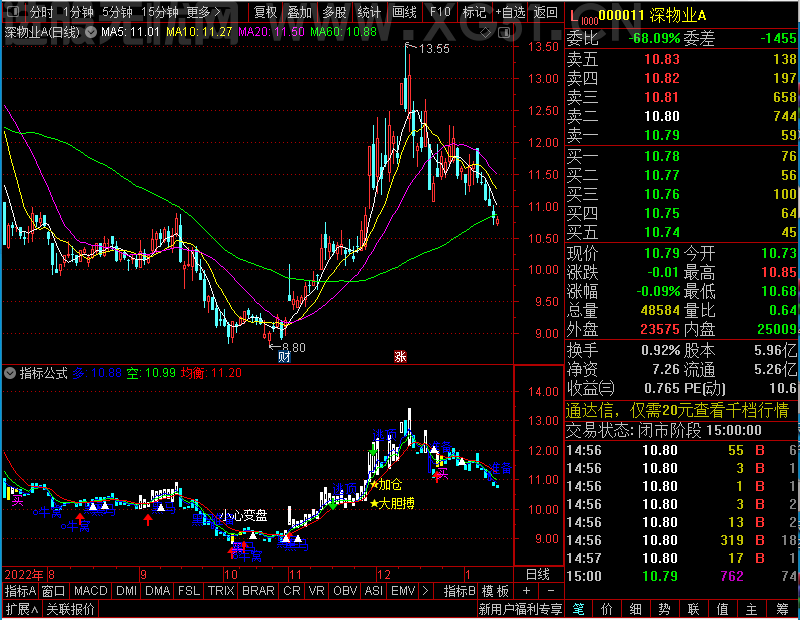Click the 返回 back button
800x620 pixels.
coord(545,11)
